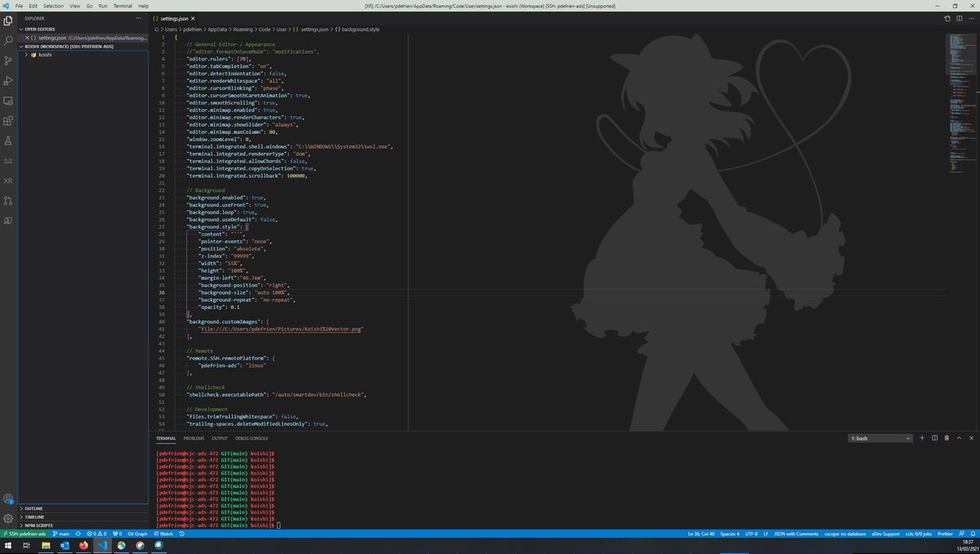Screen dimensions: 980x554
Task: Open errors and warnings status indicator
Action: pyautogui.click(x=96, y=534)
